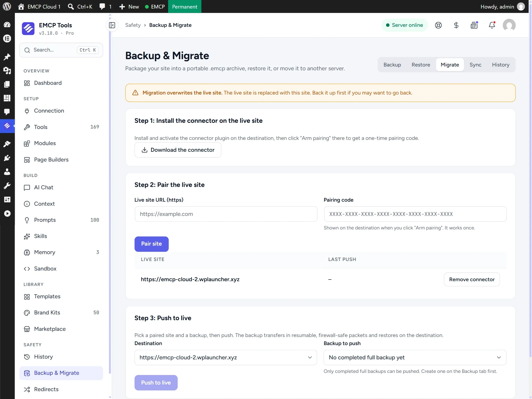The height and width of the screenshot is (399, 532).
Task: Switch to the Restore tab
Action: 421,65
